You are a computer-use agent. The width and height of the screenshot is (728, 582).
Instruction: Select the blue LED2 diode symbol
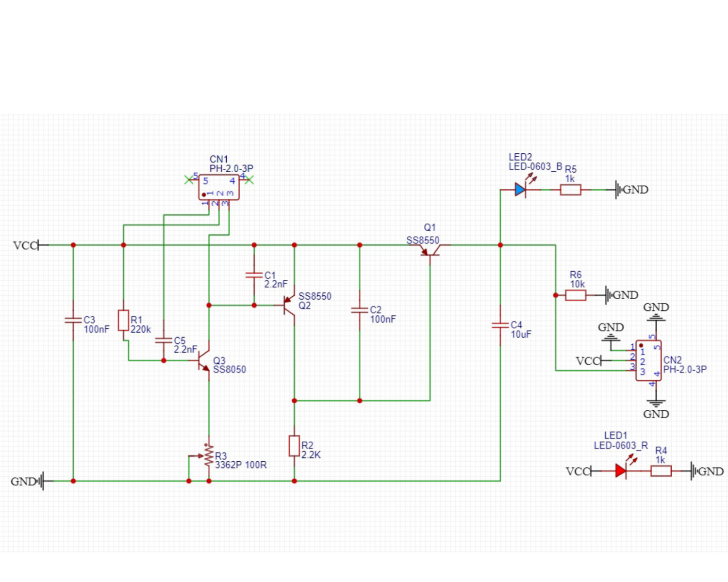[x=520, y=190]
